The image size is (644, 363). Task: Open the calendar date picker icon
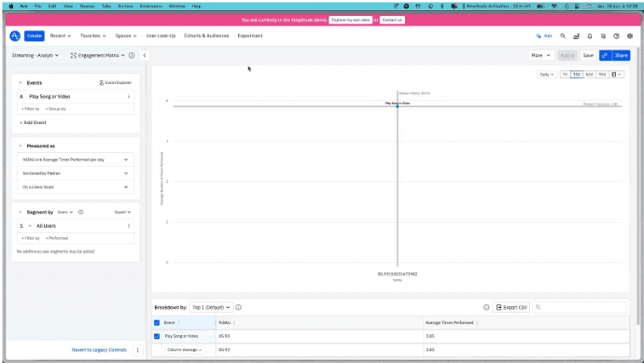pyautogui.click(x=617, y=75)
